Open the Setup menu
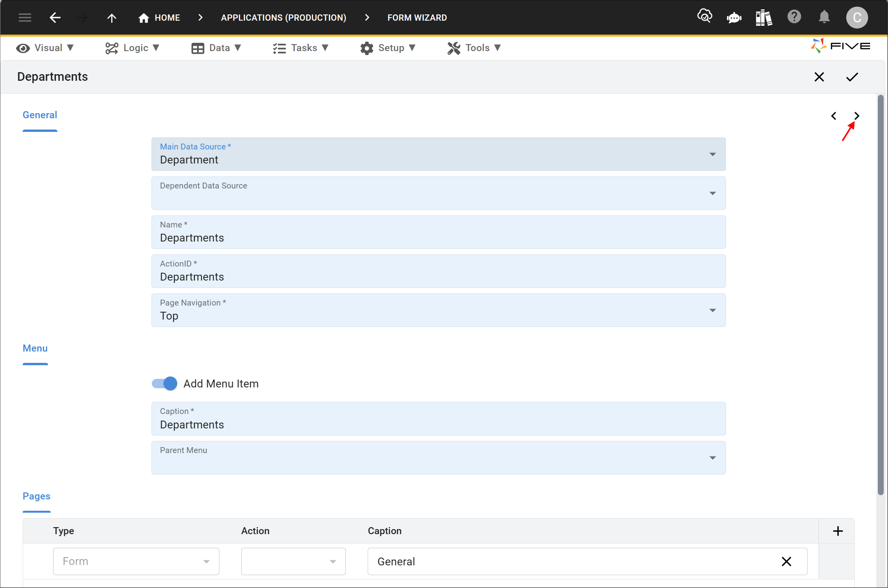Image resolution: width=888 pixels, height=588 pixels. 388,48
